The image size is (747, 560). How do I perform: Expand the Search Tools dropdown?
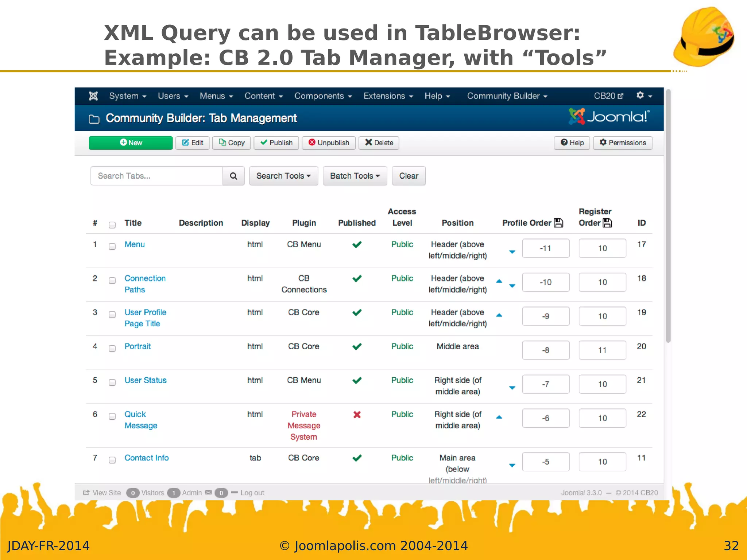283,176
